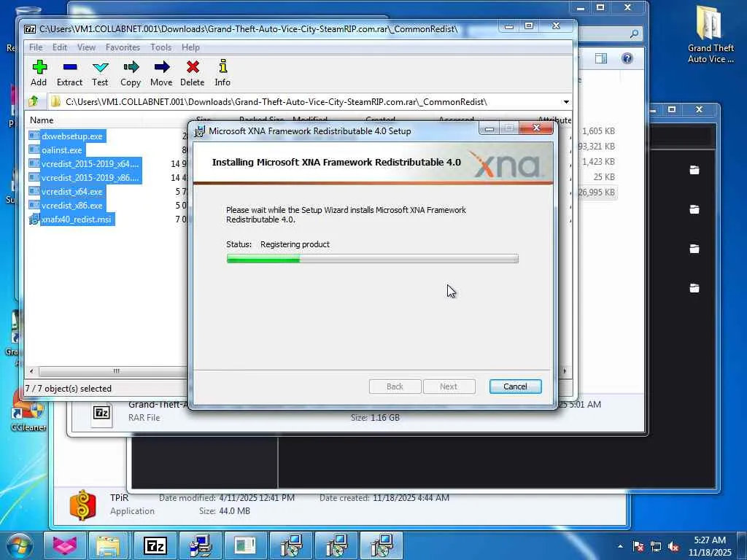The image size is (747, 560).
Task: Click the second folder icon in dark window
Action: point(694,209)
